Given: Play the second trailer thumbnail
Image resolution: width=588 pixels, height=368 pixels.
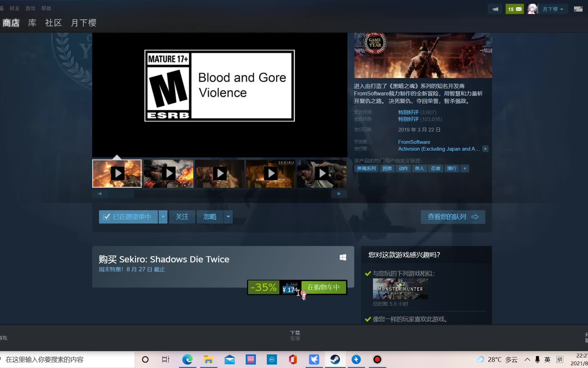Looking at the screenshot, I should [x=168, y=173].
